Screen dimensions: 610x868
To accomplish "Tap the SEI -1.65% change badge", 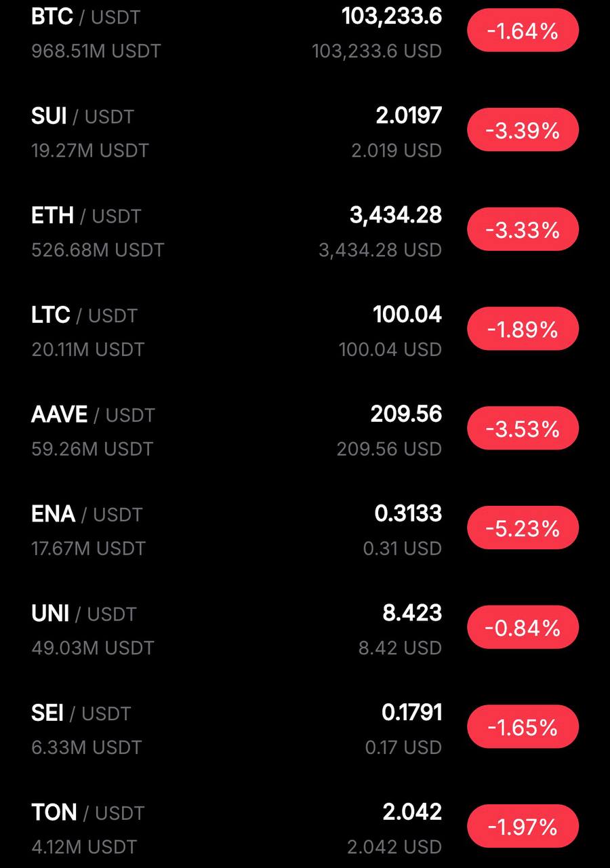I will (x=523, y=727).
